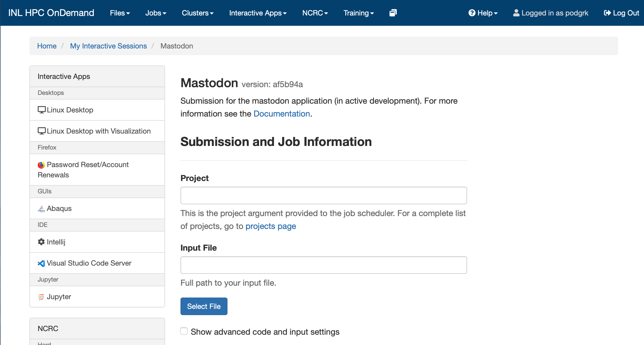
Task: Focus the Project input field
Action: click(324, 195)
